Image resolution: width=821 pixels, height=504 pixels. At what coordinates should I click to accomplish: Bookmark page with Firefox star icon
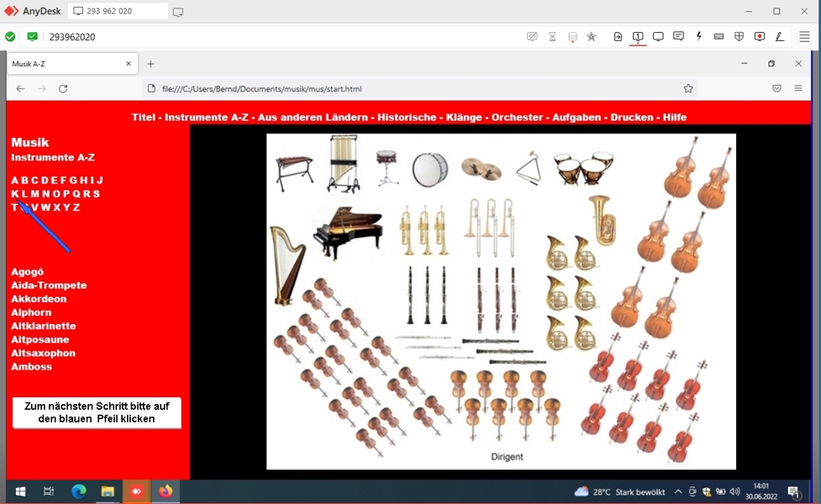point(688,88)
